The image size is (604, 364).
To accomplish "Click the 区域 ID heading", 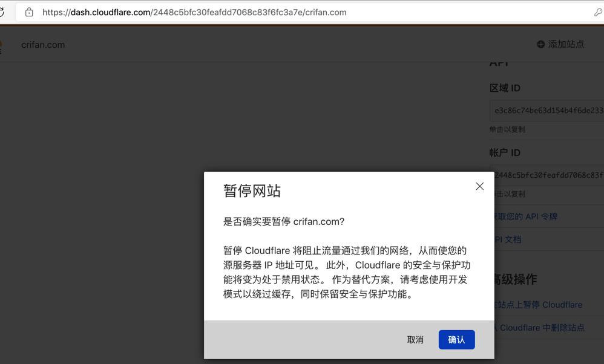I will pyautogui.click(x=505, y=88).
